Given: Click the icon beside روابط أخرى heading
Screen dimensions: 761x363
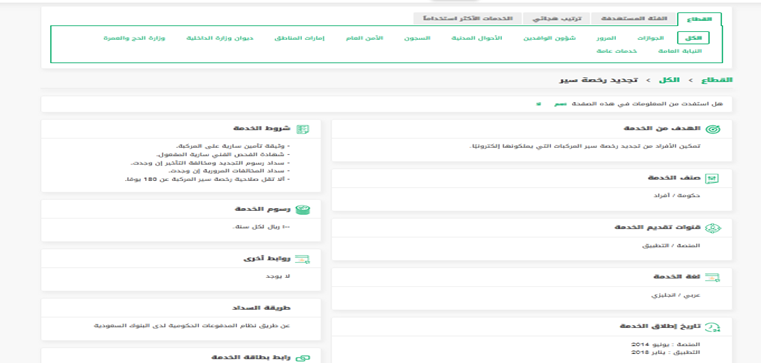Looking at the screenshot, I should point(303,259).
